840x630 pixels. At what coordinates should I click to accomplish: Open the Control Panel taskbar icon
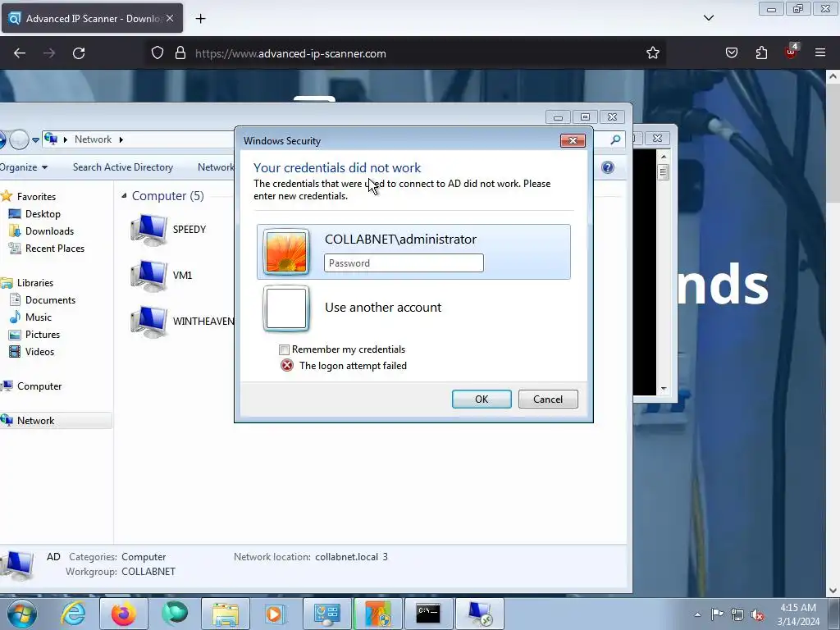coord(326,614)
